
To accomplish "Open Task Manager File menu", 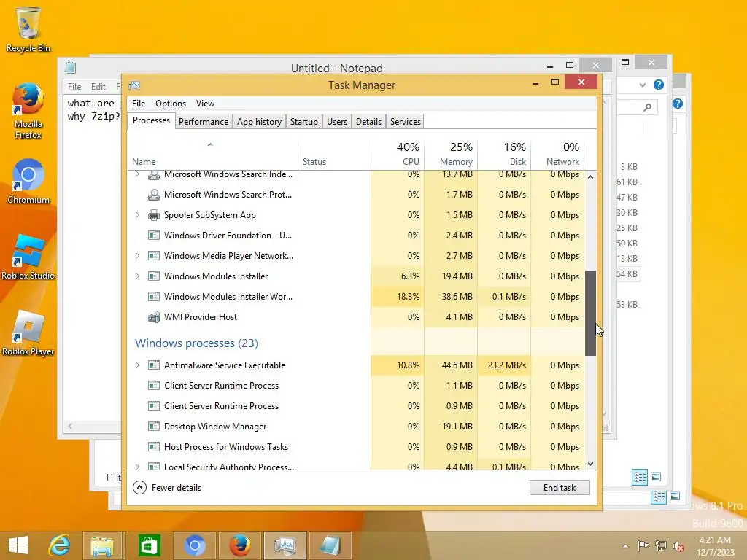I will tap(139, 104).
